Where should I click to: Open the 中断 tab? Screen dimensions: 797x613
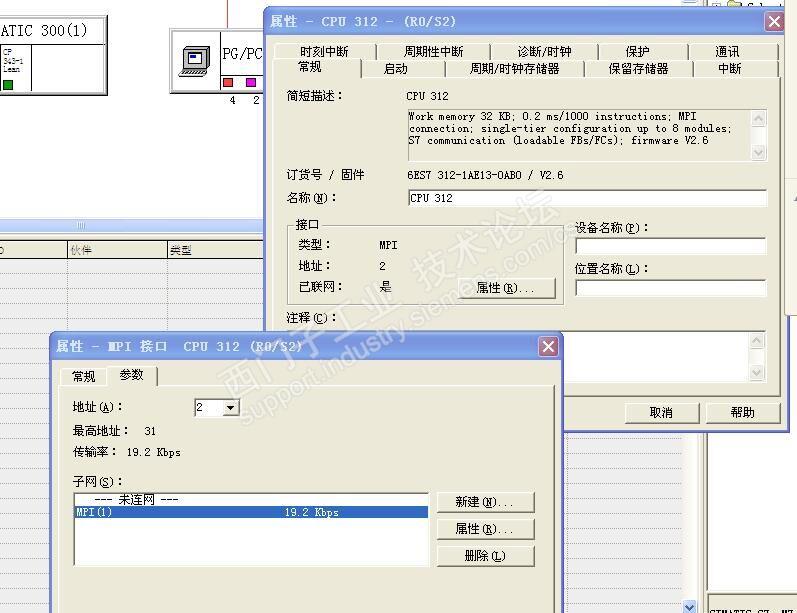[730, 69]
